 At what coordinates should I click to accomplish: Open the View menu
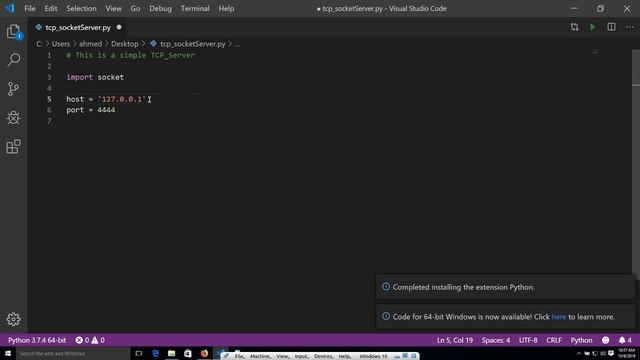pyautogui.click(x=113, y=9)
